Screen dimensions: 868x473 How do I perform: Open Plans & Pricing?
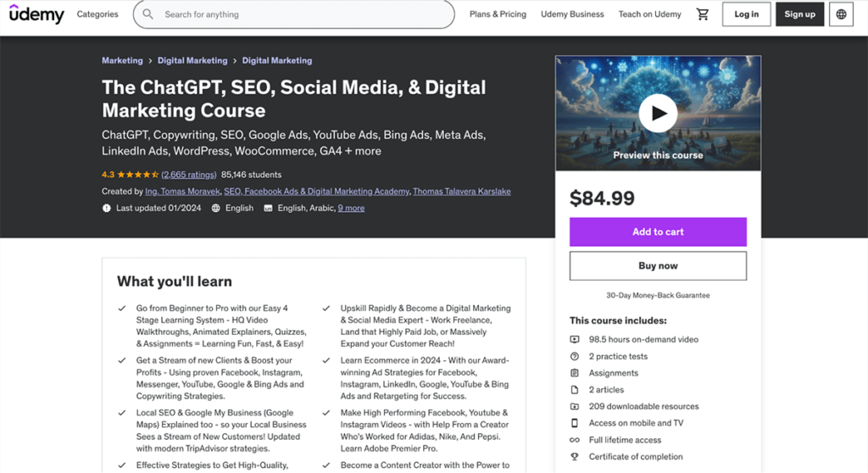[498, 14]
